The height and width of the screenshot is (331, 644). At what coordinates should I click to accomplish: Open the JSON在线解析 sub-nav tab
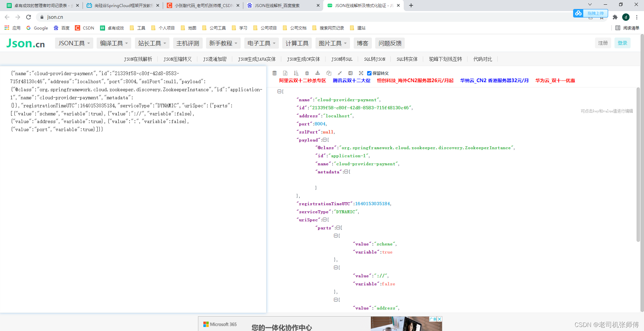point(138,59)
